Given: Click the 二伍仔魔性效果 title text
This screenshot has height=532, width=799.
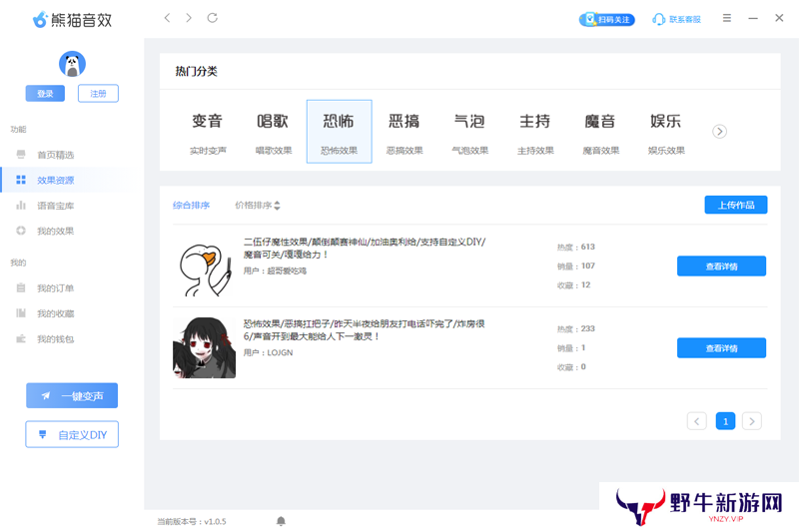Looking at the screenshot, I should 365,248.
